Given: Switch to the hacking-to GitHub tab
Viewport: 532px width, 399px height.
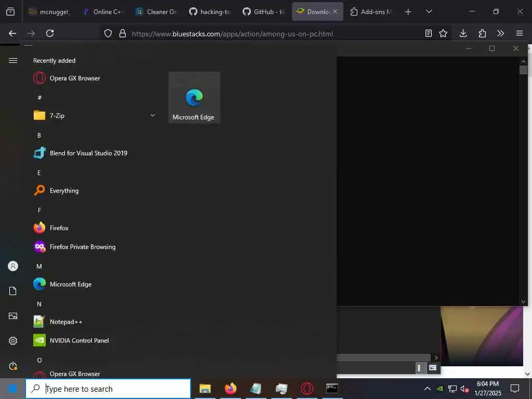Looking at the screenshot, I should [210, 12].
